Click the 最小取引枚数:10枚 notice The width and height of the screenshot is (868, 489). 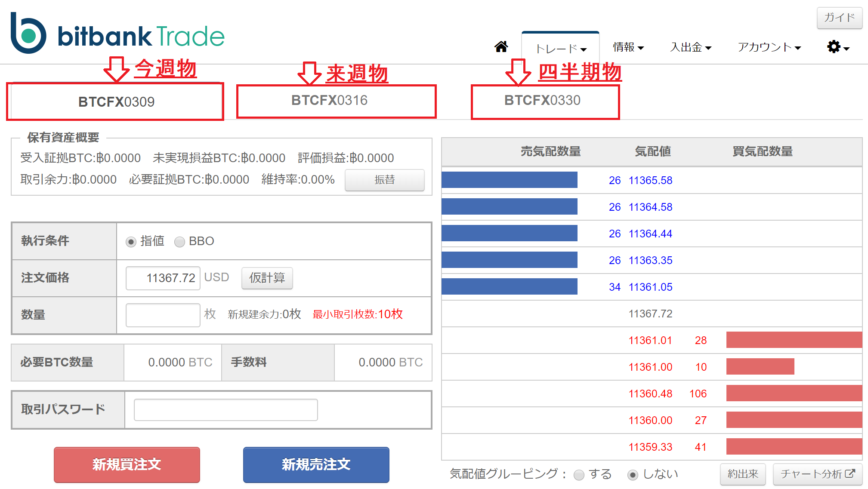(358, 314)
